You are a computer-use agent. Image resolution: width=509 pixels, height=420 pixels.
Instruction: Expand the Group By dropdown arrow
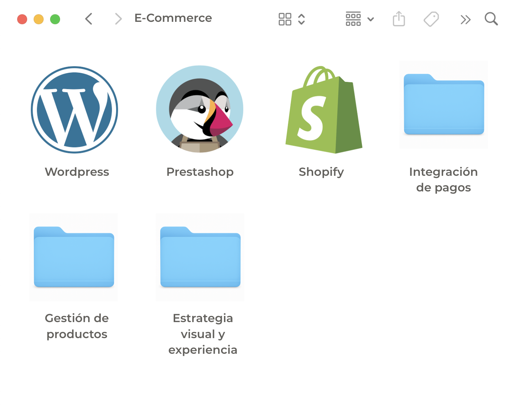[x=371, y=19]
